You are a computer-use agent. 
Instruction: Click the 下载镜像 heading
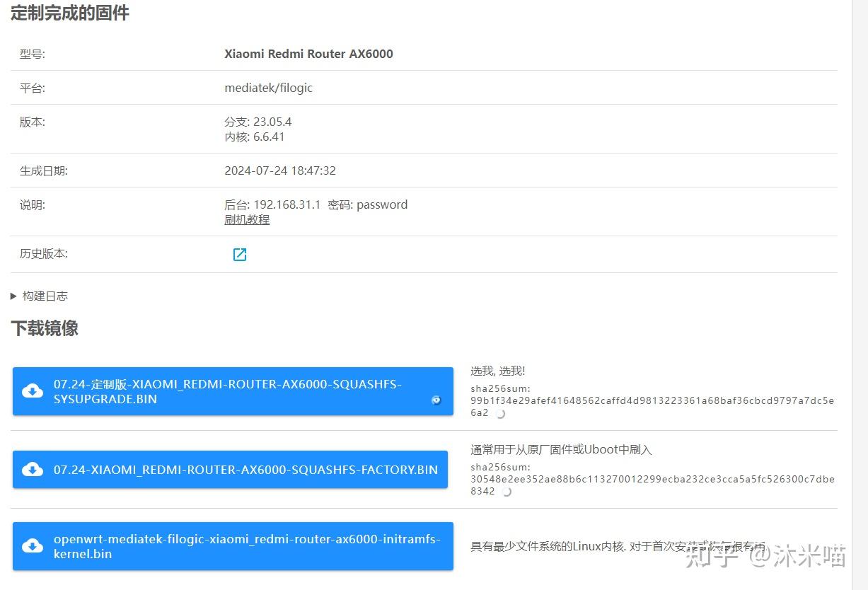click(x=45, y=328)
